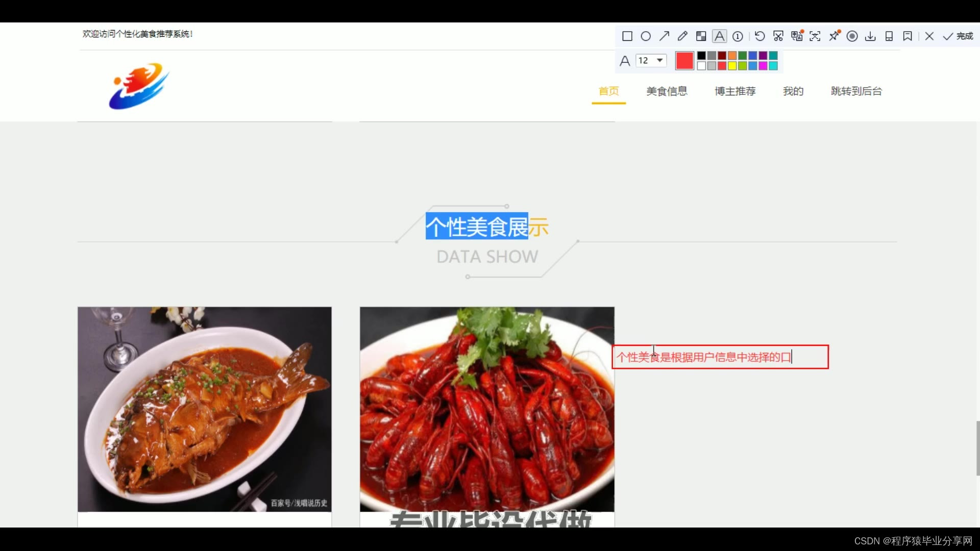Toggle the numbered marker tool
Viewport: 980px width, 551px height.
[738, 36]
